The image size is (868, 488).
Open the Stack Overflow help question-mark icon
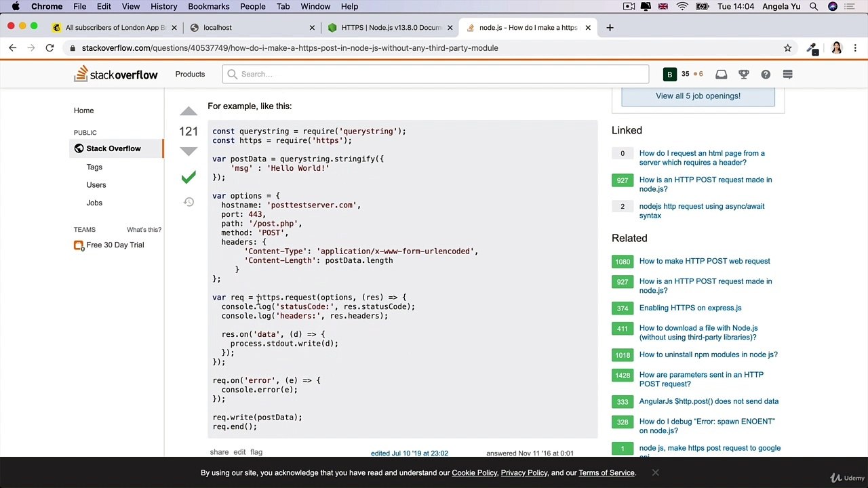pyautogui.click(x=766, y=74)
